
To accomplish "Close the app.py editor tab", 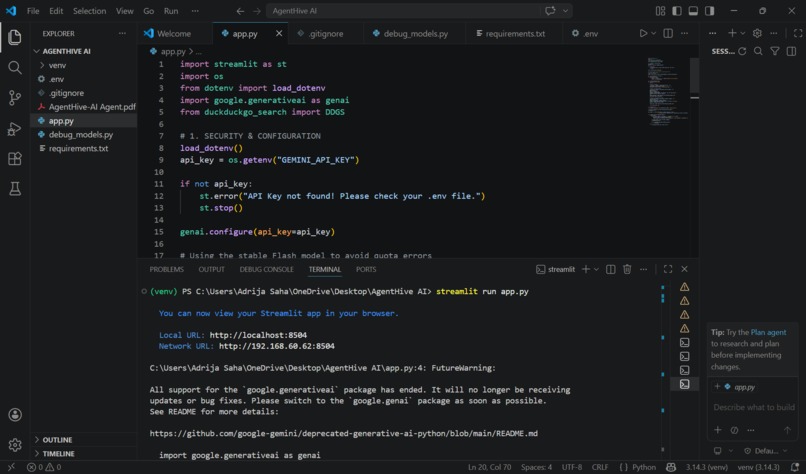I will point(279,33).
